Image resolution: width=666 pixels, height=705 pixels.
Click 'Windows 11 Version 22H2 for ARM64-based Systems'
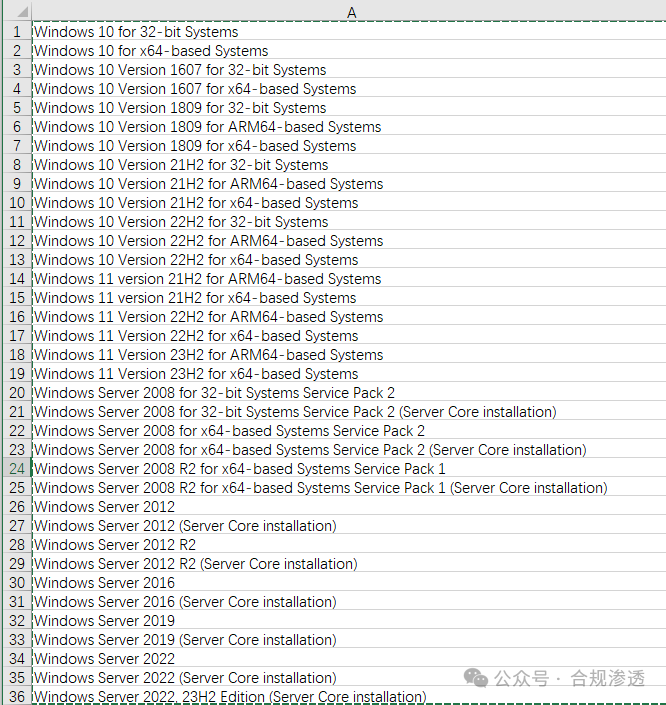tap(349, 317)
